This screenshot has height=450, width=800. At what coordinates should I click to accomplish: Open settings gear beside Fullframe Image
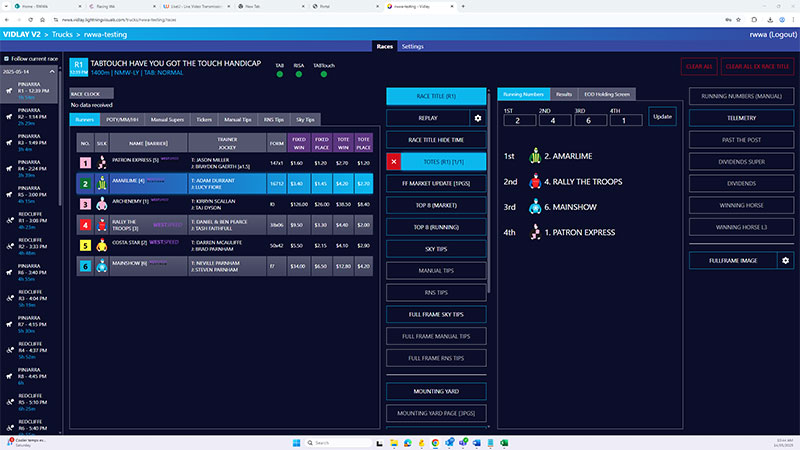coord(785,260)
